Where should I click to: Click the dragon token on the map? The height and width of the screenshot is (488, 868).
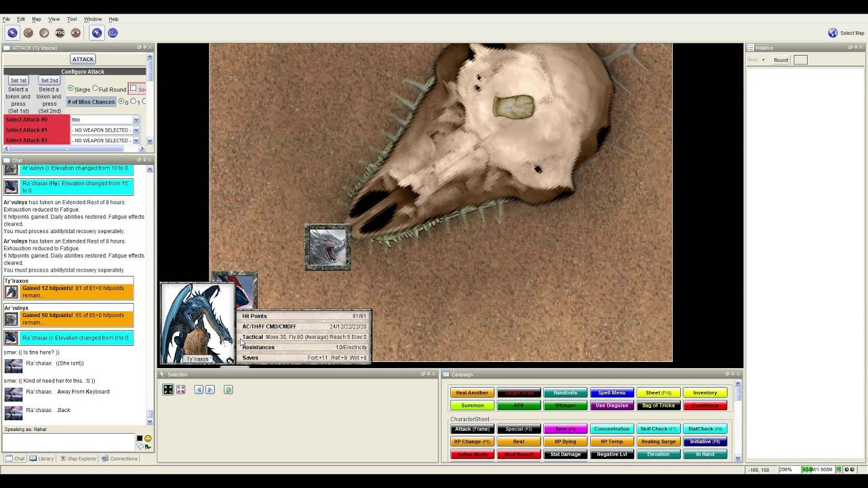(x=328, y=248)
